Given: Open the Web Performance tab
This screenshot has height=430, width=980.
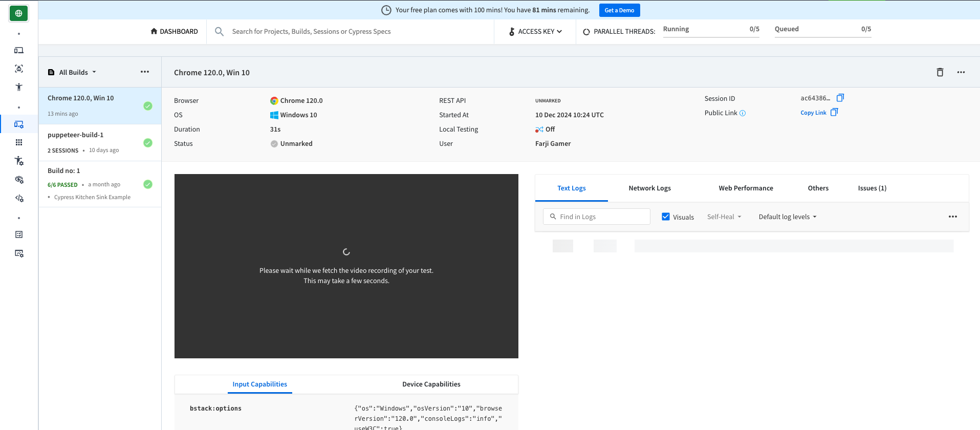Looking at the screenshot, I should point(746,188).
